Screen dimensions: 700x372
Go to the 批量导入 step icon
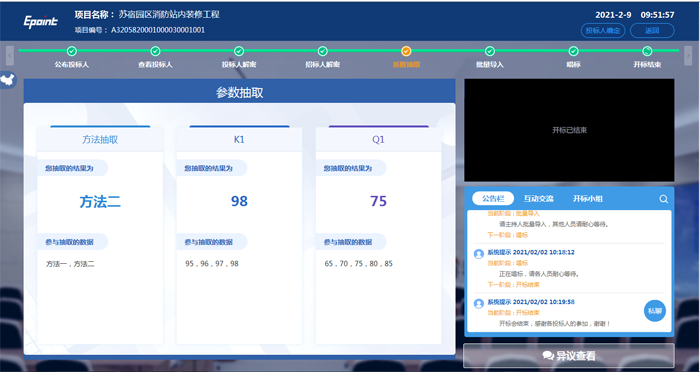point(490,51)
